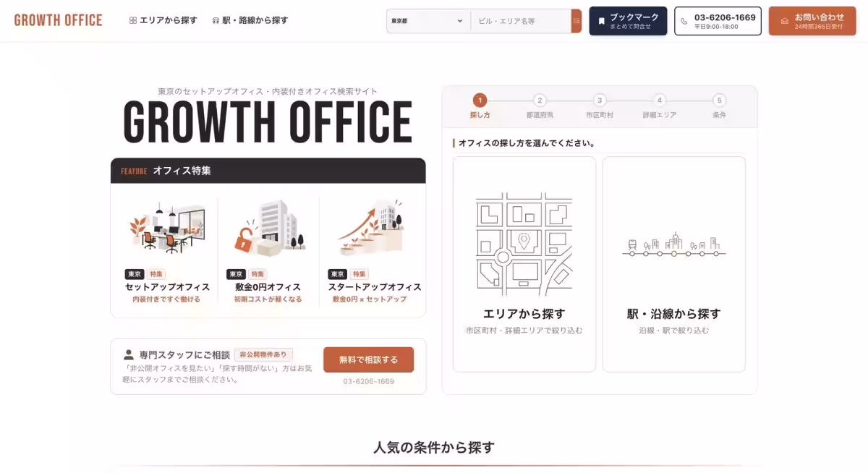Click the FEATURE オフィス特集 header
Viewport: 868px width, 473px height.
(x=268, y=171)
